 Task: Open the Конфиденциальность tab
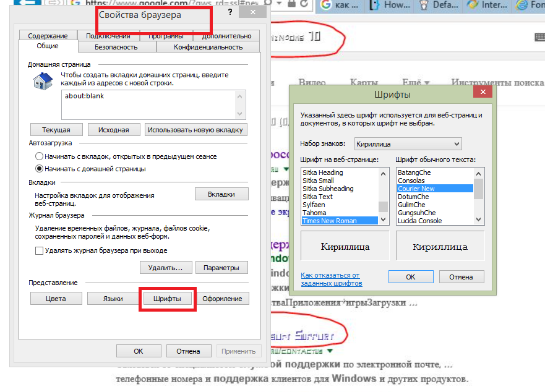(208, 47)
